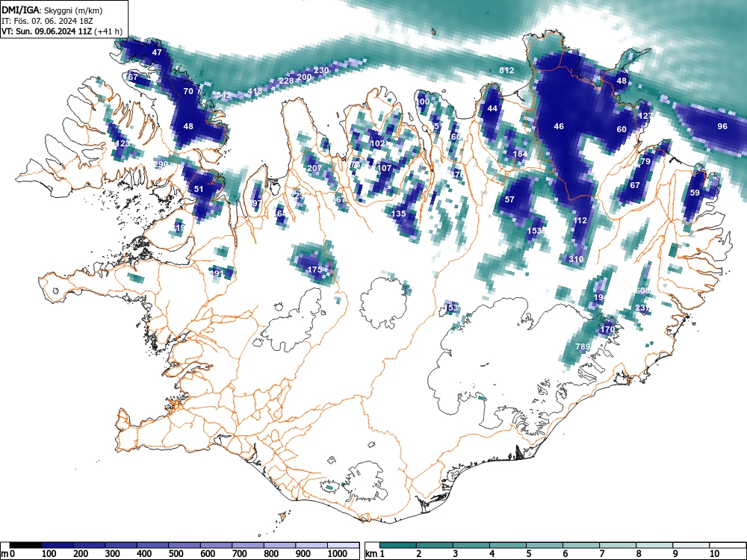Click the visibility value 79 on the map
747x560 pixels.
tap(645, 161)
